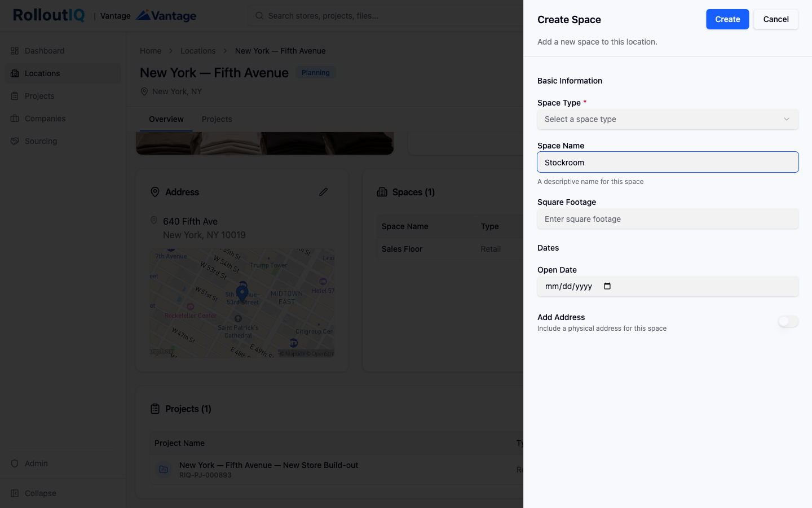Click the edit pencil icon in Address card
Screen dimensions: 812x508
click(323, 192)
